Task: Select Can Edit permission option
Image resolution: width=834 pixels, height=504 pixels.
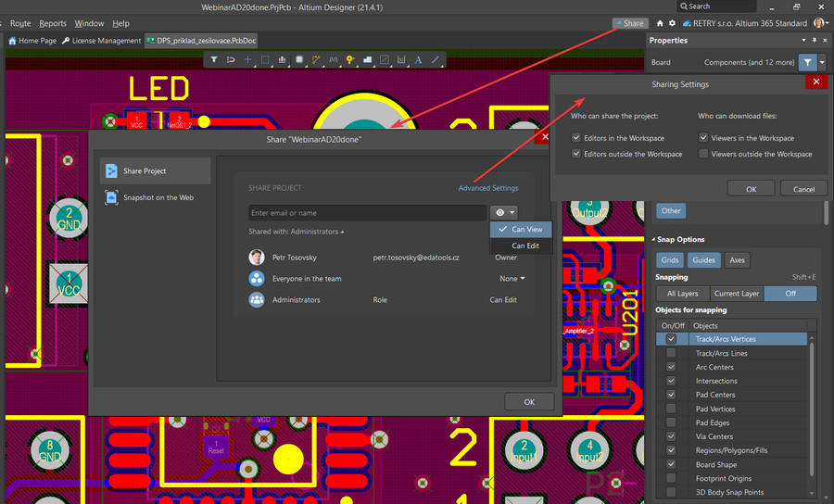Action: [x=521, y=246]
